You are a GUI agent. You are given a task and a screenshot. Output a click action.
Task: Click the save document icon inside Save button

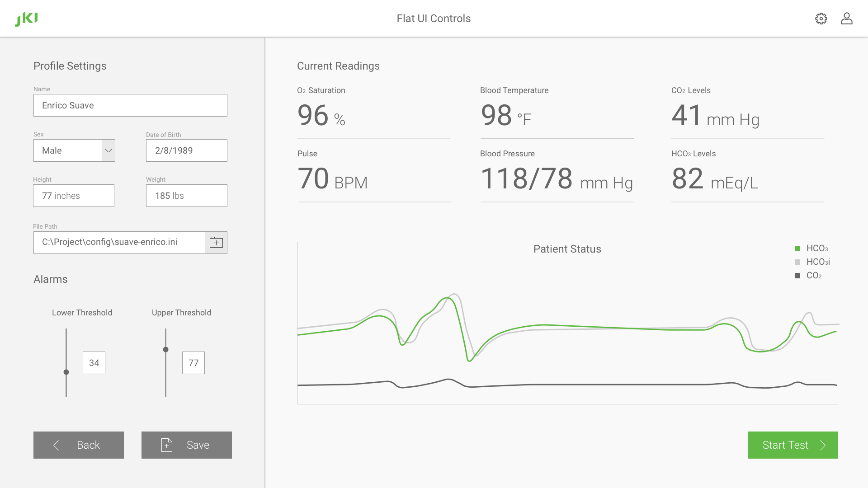pos(166,445)
